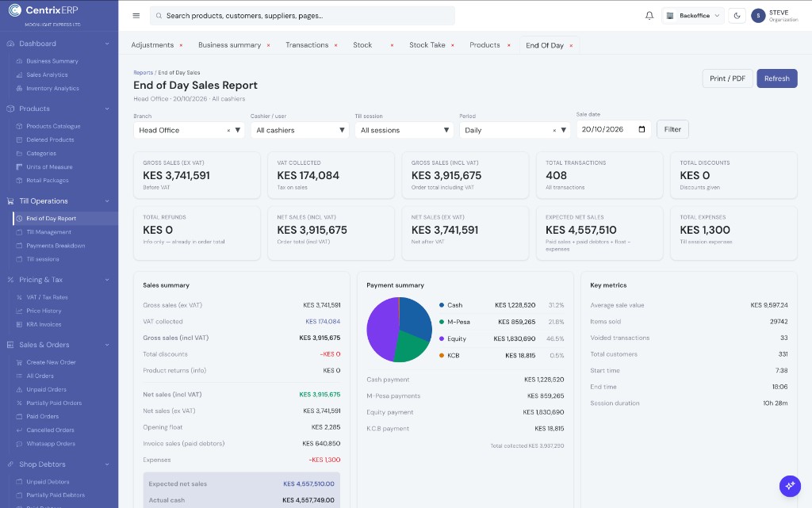Open Categories in sidebar

(41, 153)
